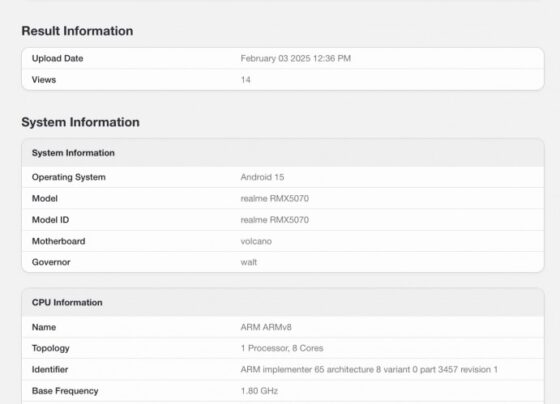Viewport: 560px width, 404px height.
Task: Select the 1.80 GHz value
Action: pyautogui.click(x=259, y=391)
